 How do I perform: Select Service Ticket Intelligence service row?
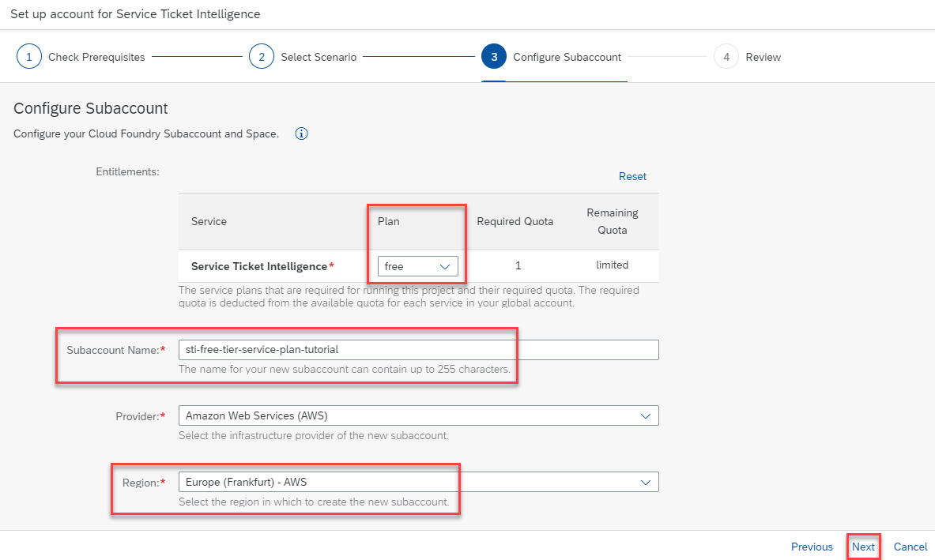coord(419,265)
